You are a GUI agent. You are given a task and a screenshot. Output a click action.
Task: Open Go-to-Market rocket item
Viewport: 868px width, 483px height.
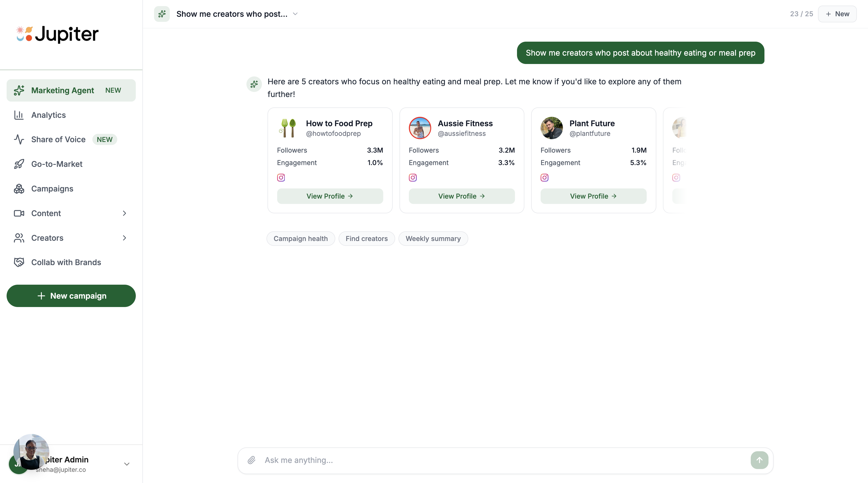pyautogui.click(x=57, y=164)
